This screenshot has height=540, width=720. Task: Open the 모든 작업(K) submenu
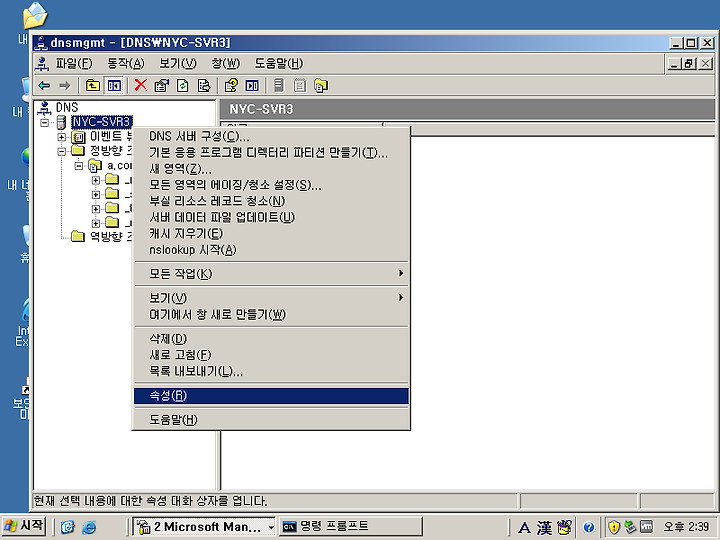point(271,274)
